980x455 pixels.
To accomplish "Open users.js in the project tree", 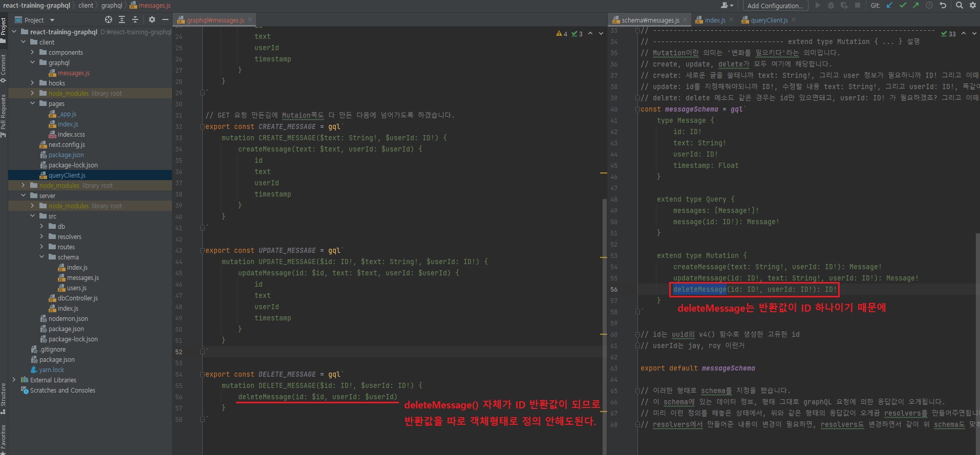I will click(x=76, y=288).
